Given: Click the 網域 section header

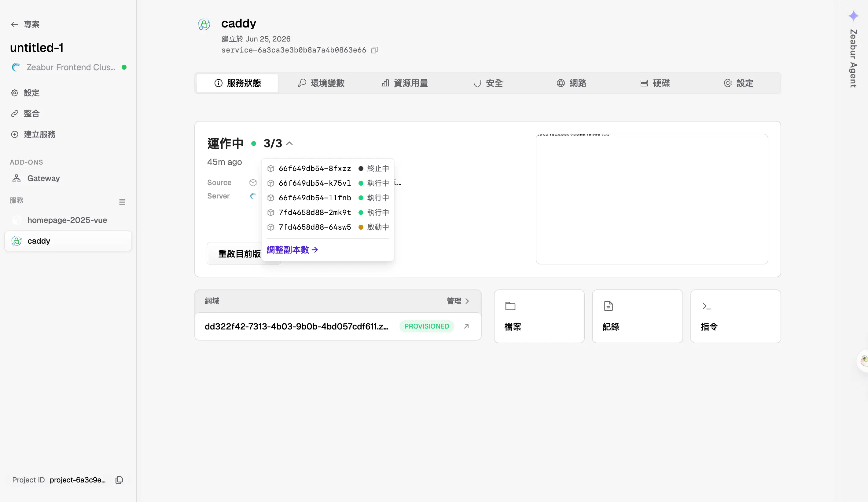Looking at the screenshot, I should (212, 301).
